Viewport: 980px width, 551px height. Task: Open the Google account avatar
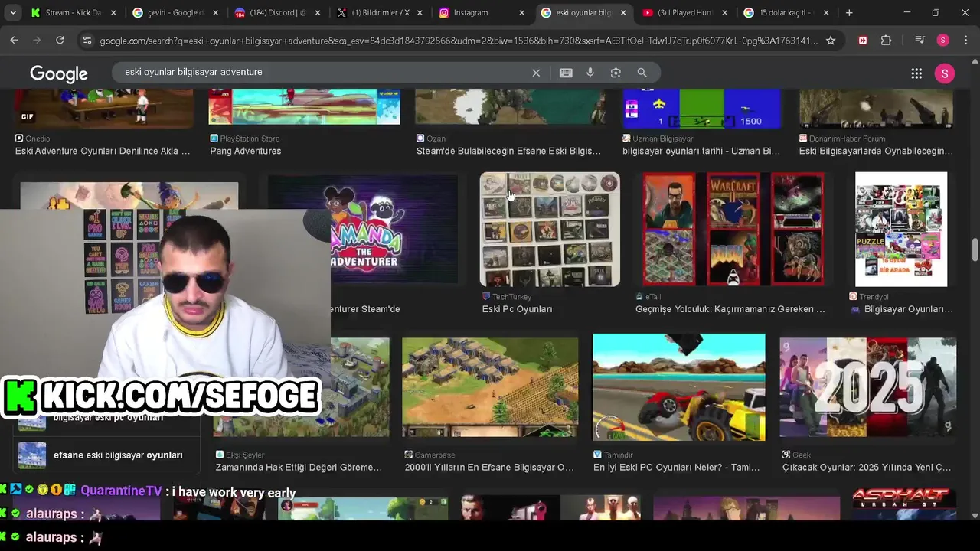click(x=945, y=73)
